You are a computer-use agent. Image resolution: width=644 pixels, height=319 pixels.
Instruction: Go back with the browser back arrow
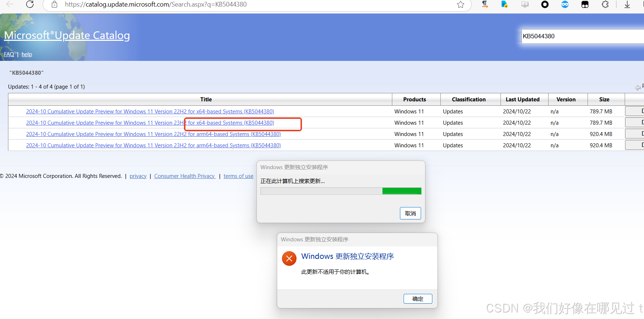click(10, 4)
